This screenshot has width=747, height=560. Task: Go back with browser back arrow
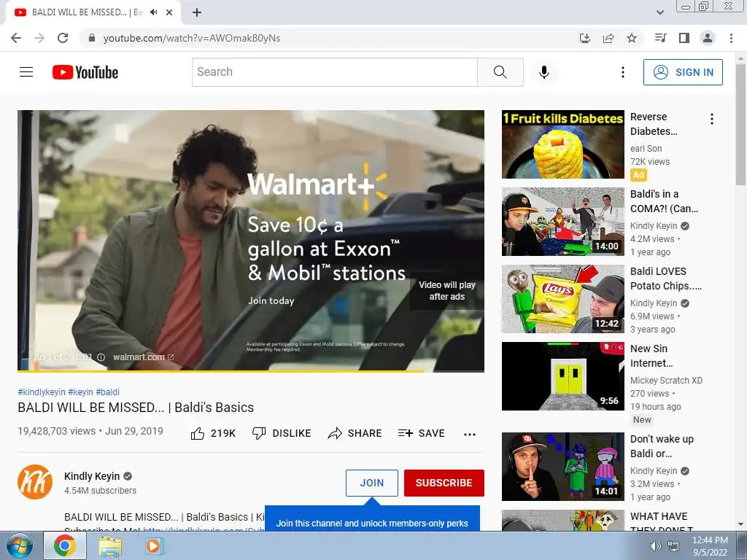(x=16, y=38)
